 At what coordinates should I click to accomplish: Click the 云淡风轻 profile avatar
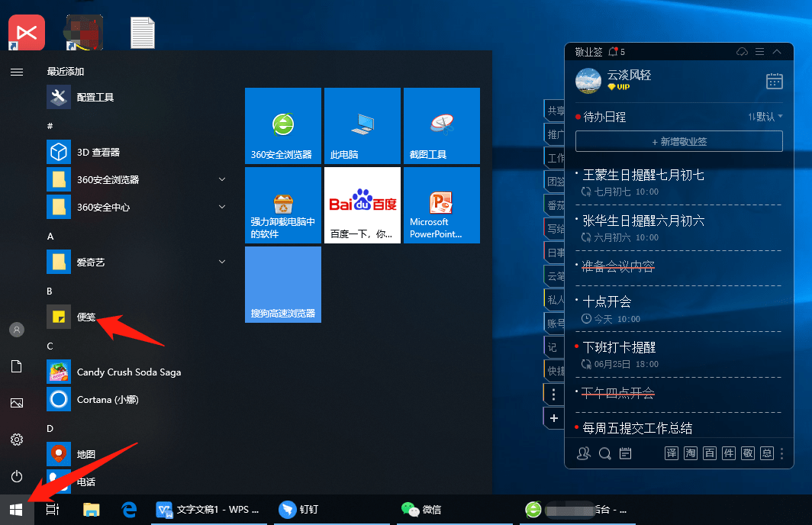588,81
